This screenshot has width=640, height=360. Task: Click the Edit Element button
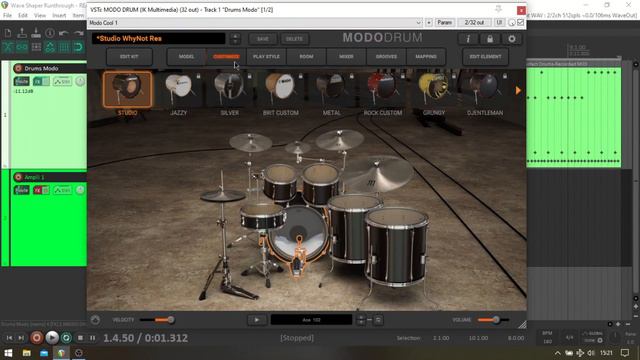[x=485, y=57]
